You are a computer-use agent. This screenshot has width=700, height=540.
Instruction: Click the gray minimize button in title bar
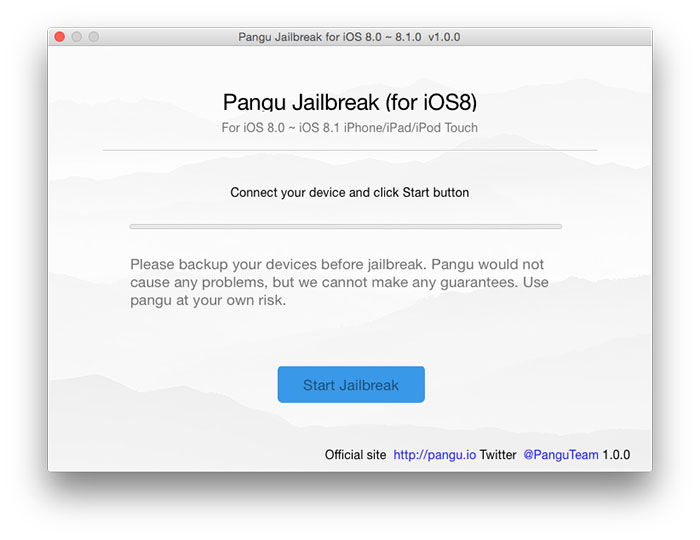(x=77, y=37)
